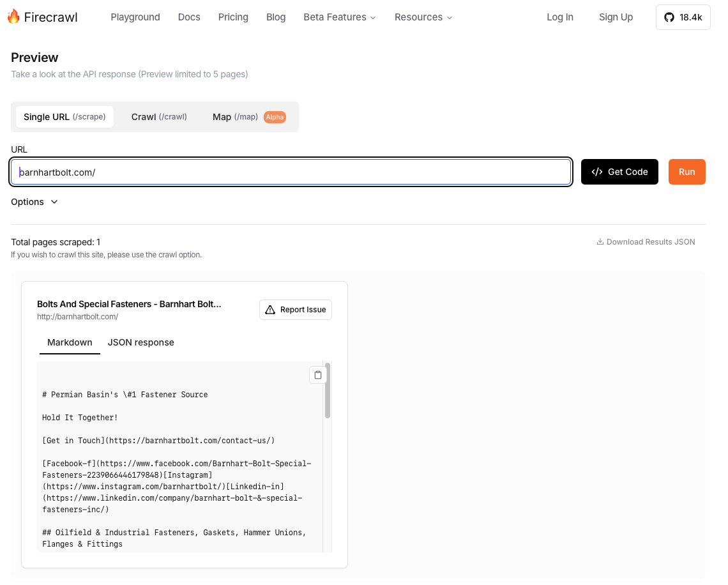
Task: Click in the URL input field
Action: (291, 172)
